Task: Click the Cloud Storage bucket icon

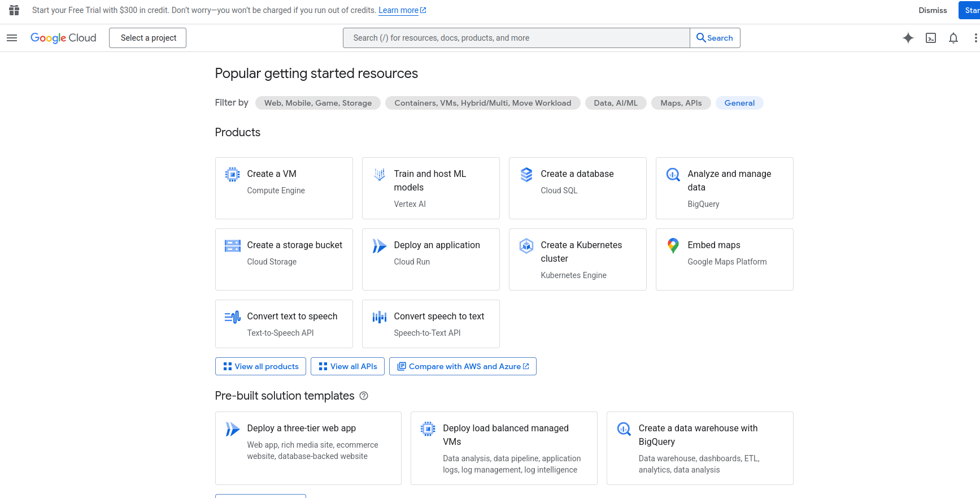Action: pyautogui.click(x=232, y=246)
